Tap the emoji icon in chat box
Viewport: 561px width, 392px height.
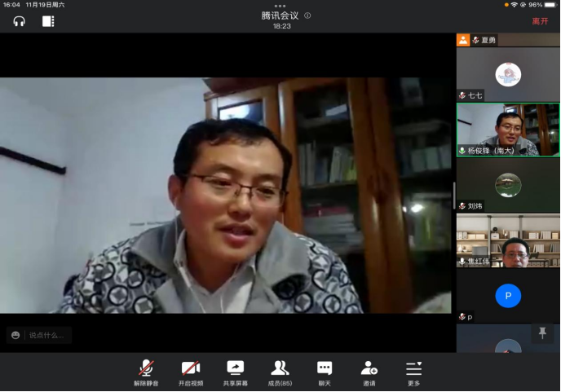point(15,335)
